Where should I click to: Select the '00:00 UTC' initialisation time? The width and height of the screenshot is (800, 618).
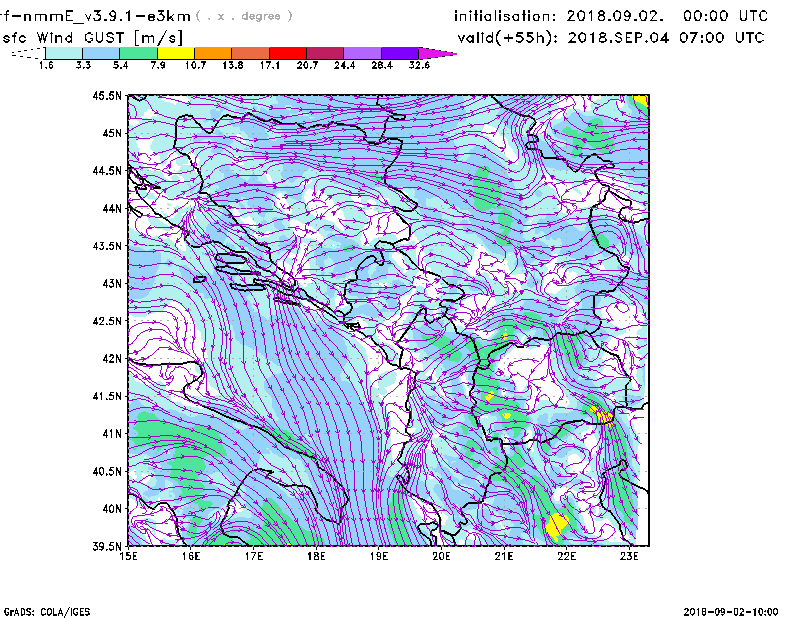tap(725, 16)
